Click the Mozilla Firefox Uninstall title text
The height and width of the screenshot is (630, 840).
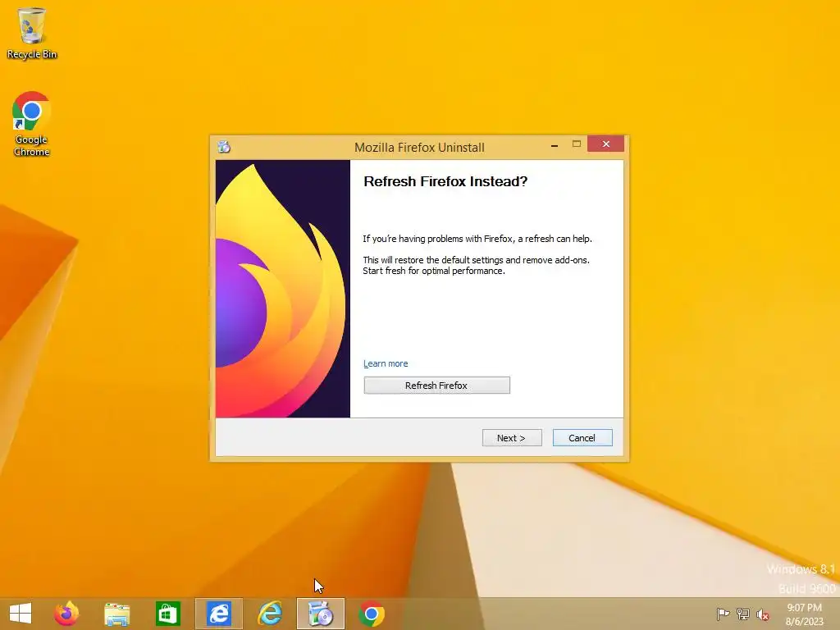[419, 148]
